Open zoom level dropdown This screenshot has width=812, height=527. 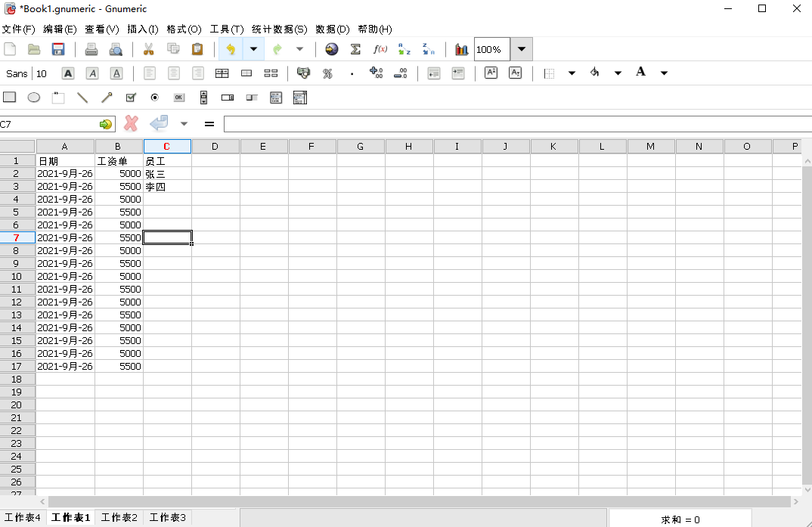tap(522, 49)
